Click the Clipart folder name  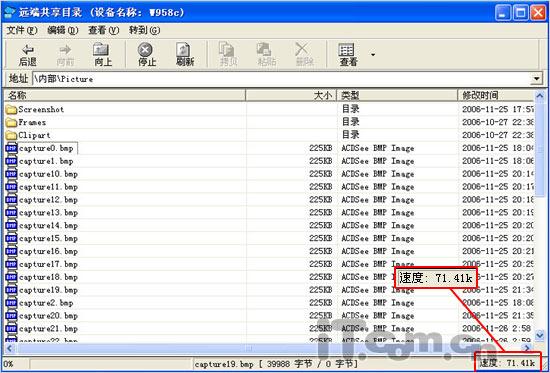tap(34, 135)
